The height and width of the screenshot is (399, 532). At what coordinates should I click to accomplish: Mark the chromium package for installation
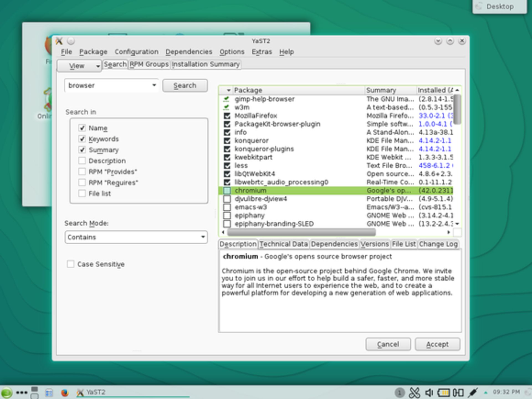coord(227,191)
